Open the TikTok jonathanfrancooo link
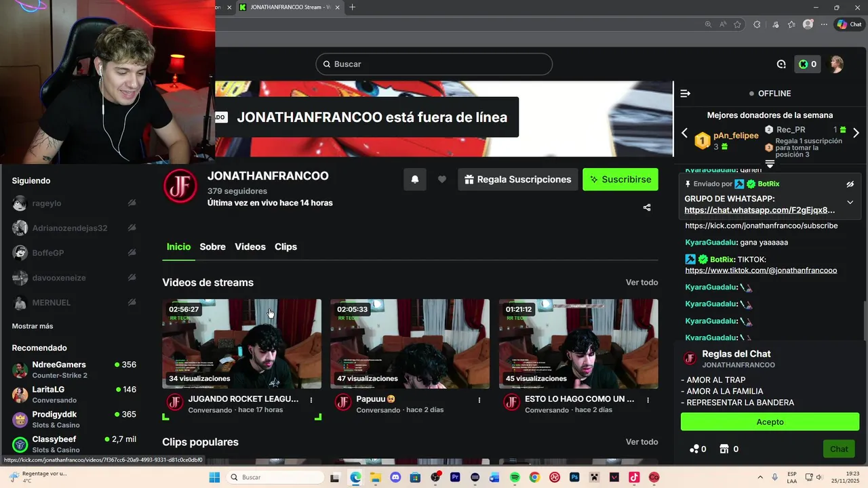Image resolution: width=868 pixels, height=488 pixels. 761,270
